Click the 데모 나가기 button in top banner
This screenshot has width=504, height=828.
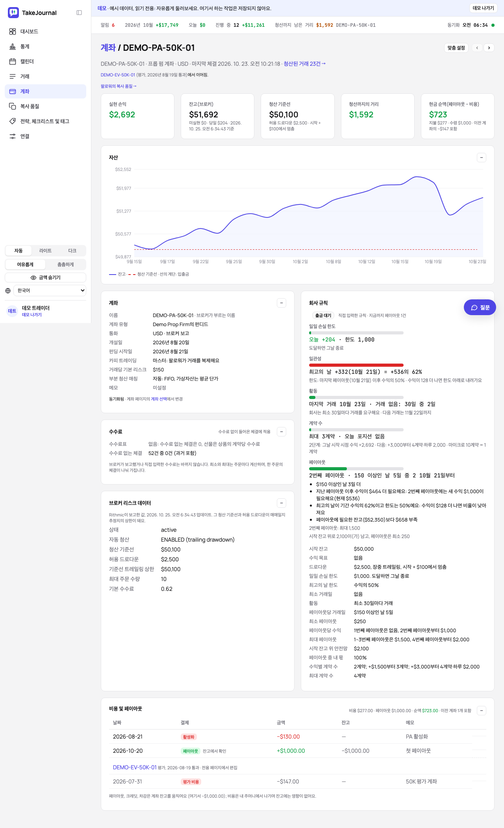pyautogui.click(x=484, y=8)
